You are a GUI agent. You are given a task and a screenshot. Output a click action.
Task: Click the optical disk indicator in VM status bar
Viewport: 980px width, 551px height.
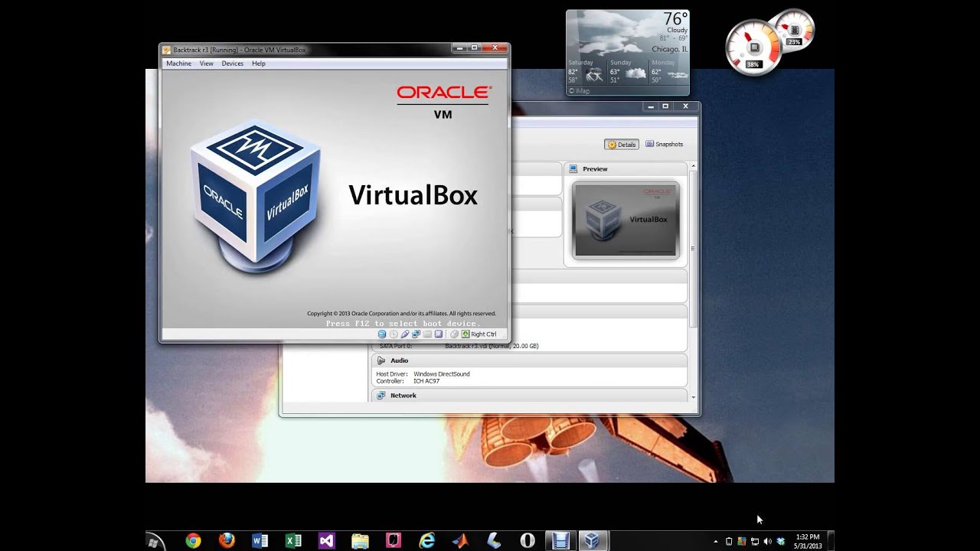pyautogui.click(x=394, y=334)
